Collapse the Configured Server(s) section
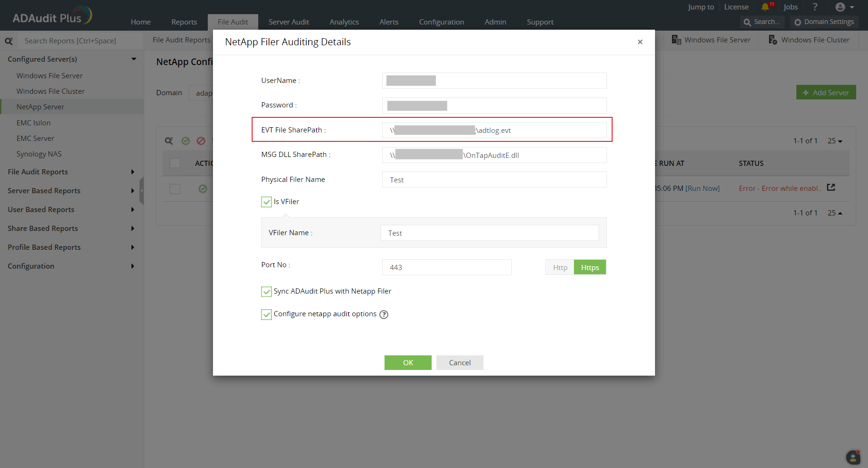868x468 pixels. point(134,59)
